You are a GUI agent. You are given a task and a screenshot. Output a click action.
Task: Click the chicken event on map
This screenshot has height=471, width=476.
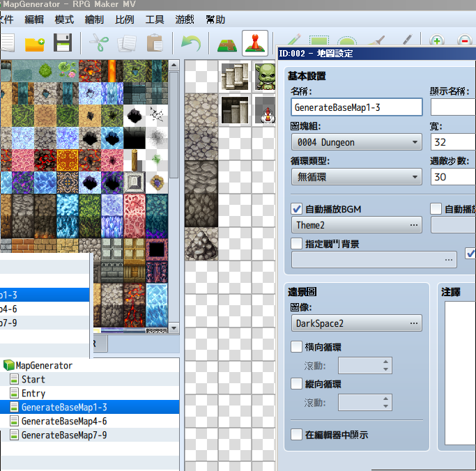[265, 110]
